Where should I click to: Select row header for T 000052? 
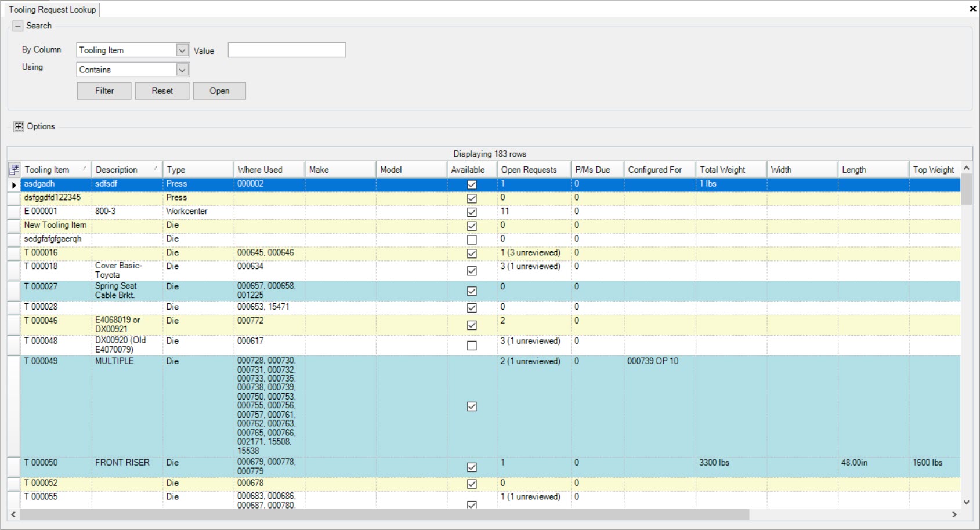coord(14,484)
